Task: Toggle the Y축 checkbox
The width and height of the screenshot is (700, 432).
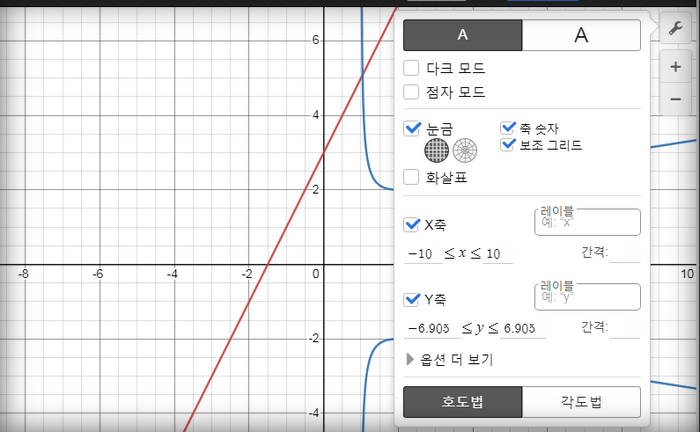Action: [412, 299]
